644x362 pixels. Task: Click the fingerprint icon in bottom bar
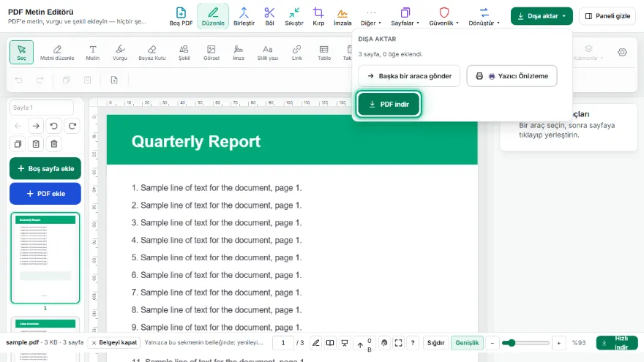[384, 343]
